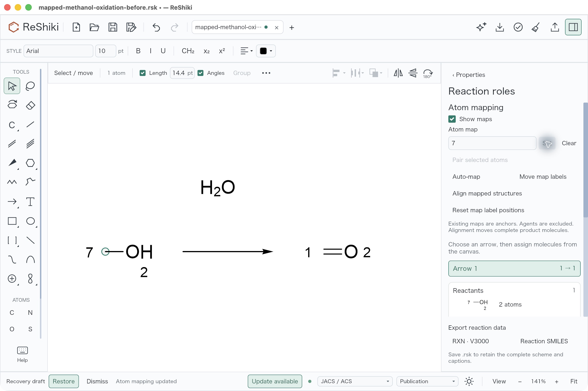Image resolution: width=588 pixels, height=391 pixels.
Task: Open text alignment dropdown
Action: coord(246,51)
